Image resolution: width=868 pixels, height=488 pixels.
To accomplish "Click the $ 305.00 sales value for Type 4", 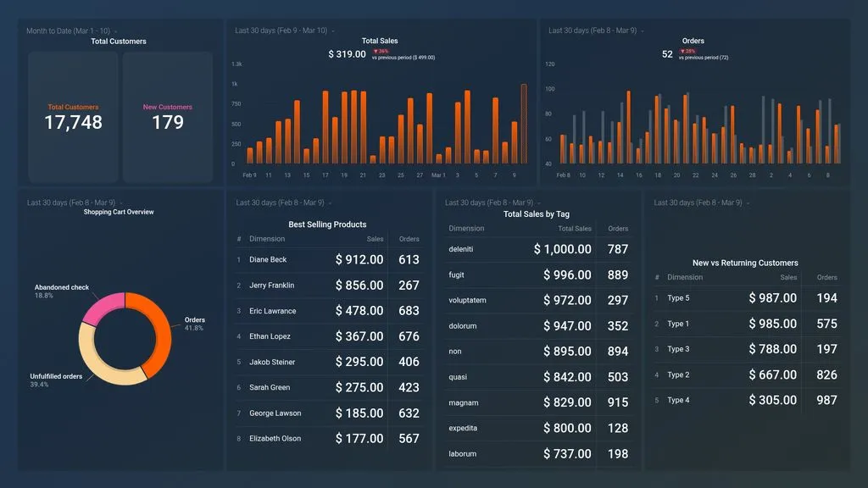I will [773, 401].
